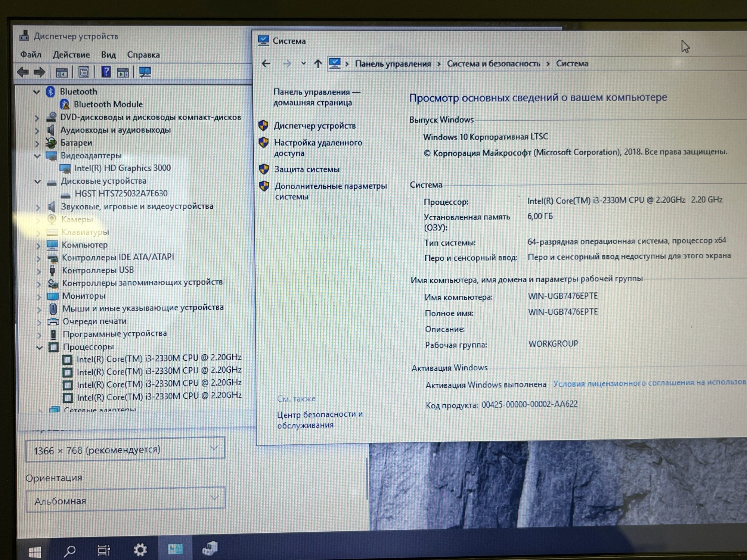Click Панель управления breadcrumb

[x=393, y=64]
